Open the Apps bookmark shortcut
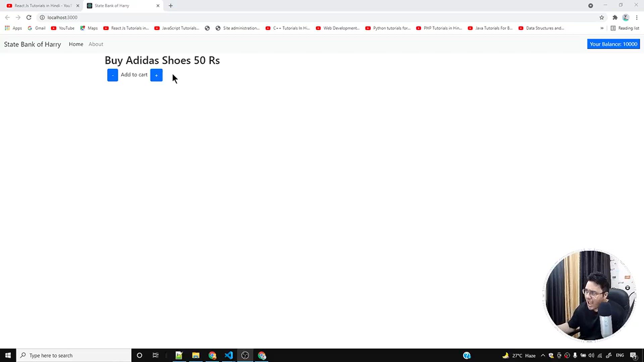 tap(13, 28)
